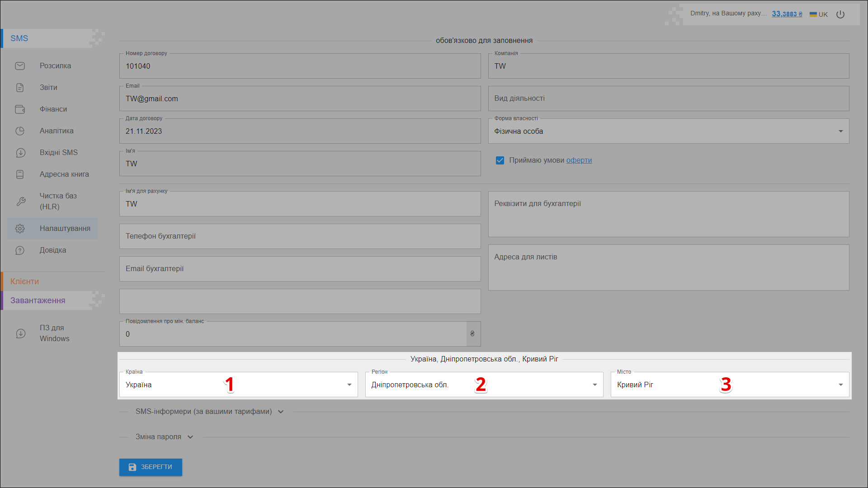Click the Аналітика pie chart icon

coord(20,131)
